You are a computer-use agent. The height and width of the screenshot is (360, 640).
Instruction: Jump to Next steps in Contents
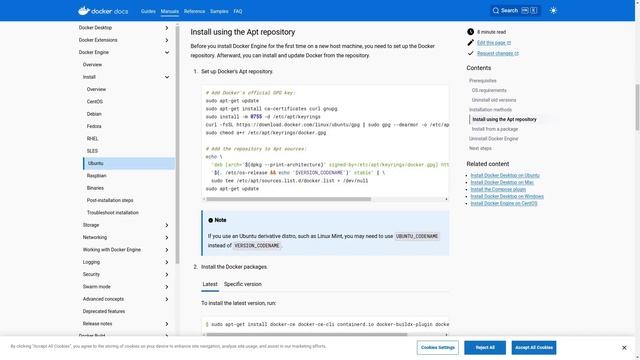click(x=480, y=149)
